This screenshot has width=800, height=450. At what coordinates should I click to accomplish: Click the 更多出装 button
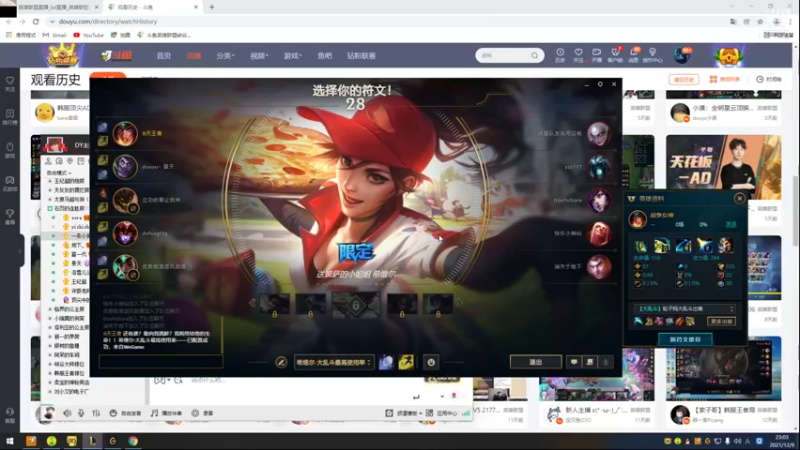point(721,321)
